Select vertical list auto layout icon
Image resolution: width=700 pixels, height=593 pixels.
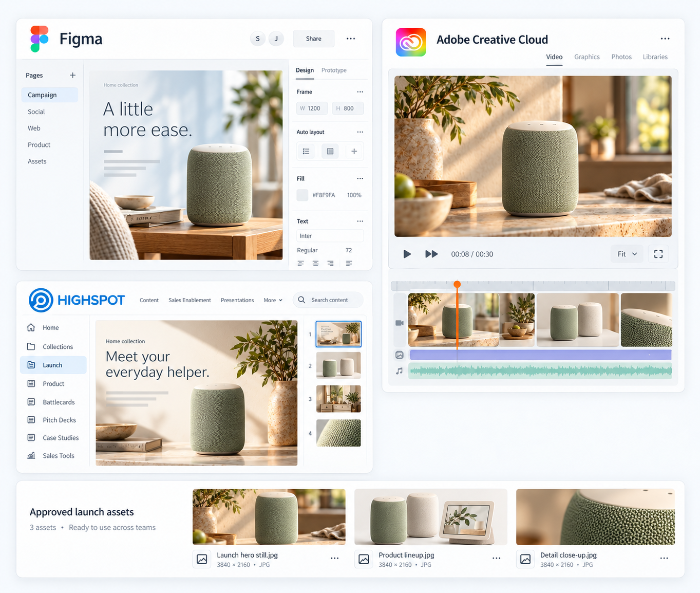point(306,151)
